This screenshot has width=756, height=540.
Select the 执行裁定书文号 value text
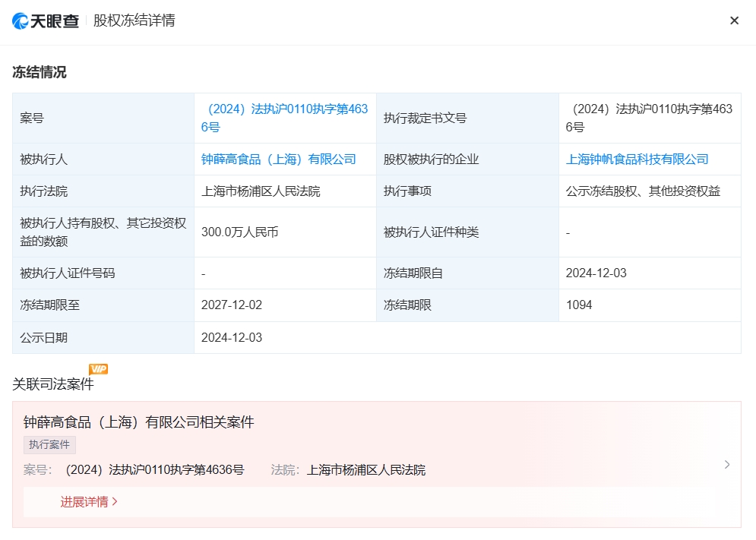(x=649, y=118)
